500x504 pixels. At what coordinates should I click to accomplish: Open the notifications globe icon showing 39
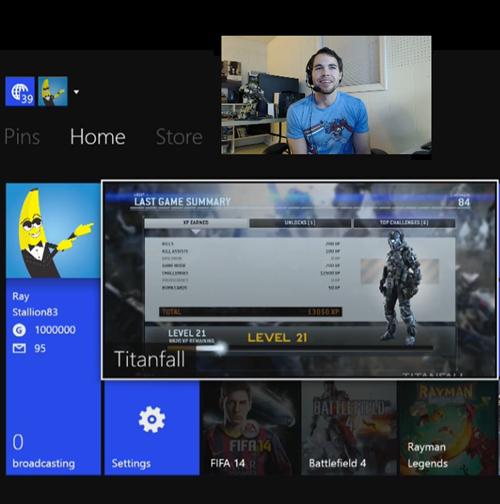20,92
